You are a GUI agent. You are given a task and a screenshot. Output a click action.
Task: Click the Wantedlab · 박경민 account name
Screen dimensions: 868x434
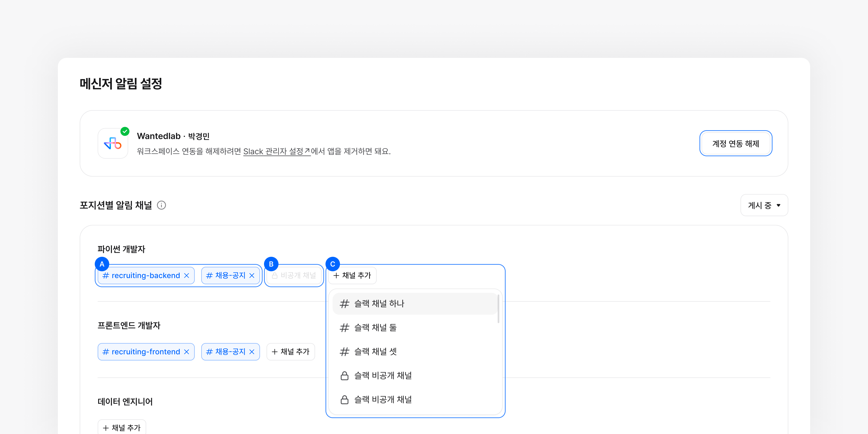coord(173,136)
